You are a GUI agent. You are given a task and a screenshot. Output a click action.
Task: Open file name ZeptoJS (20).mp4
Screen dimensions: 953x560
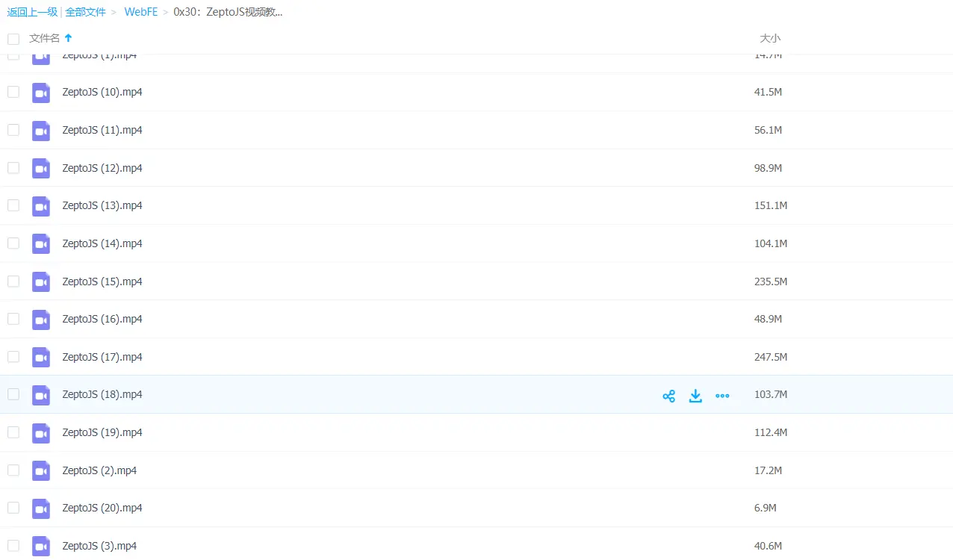(102, 508)
